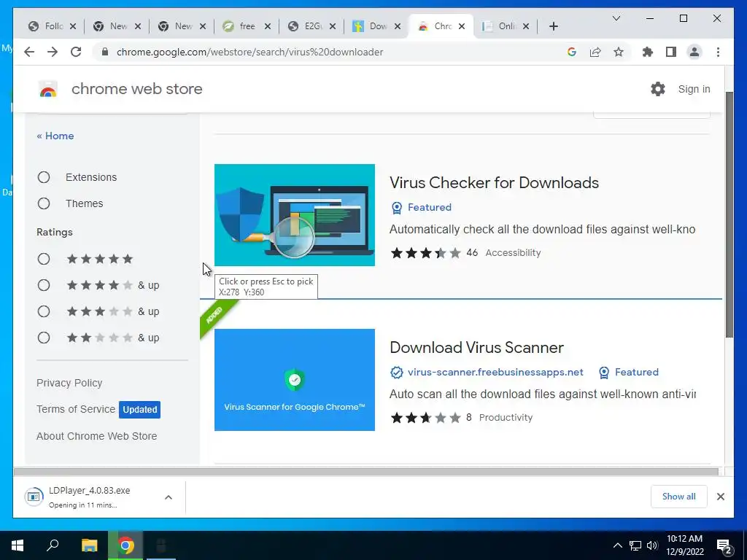Open taskbar search
747x560 pixels.
pos(53,545)
